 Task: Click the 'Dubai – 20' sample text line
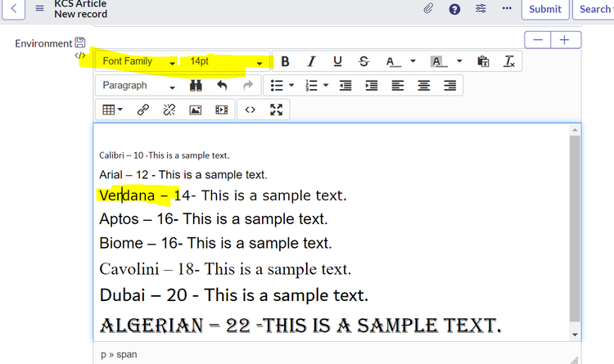[234, 295]
